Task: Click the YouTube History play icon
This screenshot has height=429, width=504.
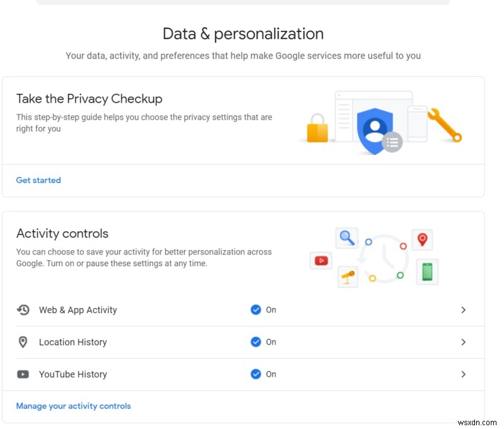Action: [x=23, y=374]
